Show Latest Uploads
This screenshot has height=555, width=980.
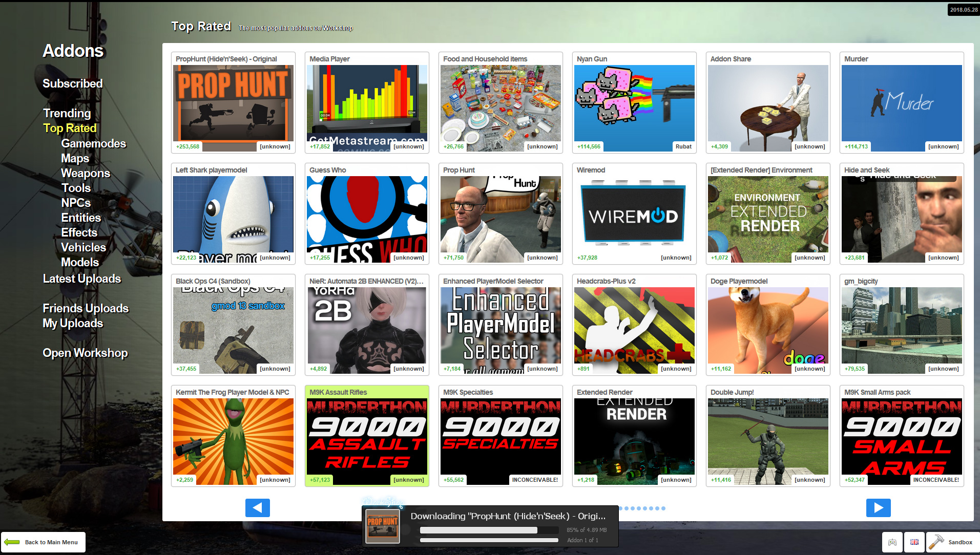[x=82, y=279]
